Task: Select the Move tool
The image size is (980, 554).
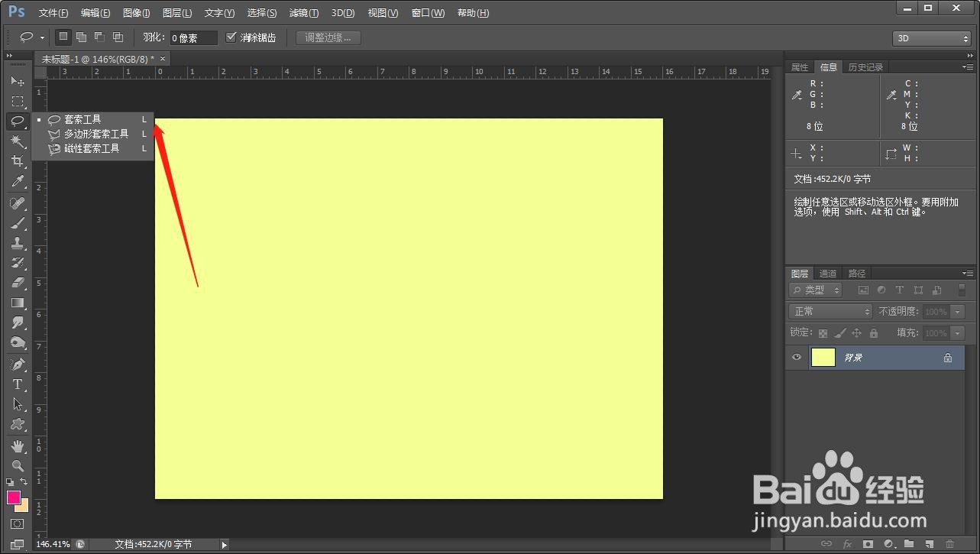Action: (x=17, y=81)
